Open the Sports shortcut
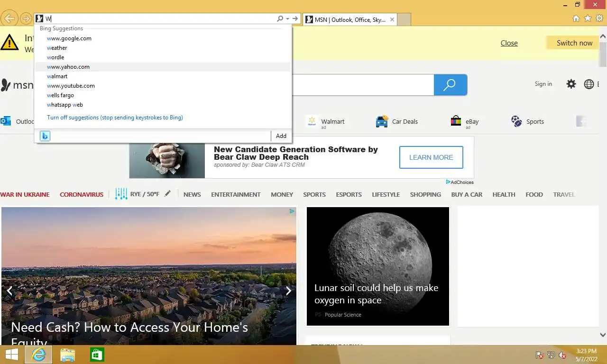 527,122
